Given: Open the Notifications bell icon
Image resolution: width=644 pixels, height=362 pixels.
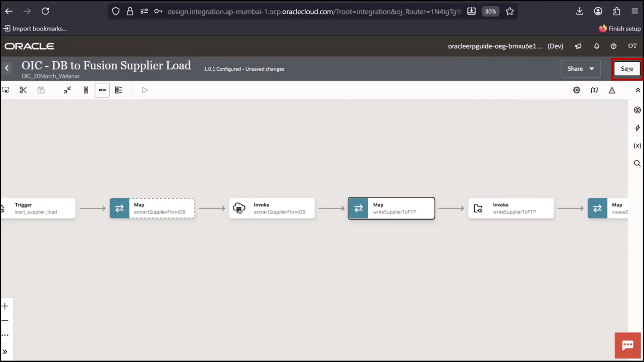Looking at the screenshot, I should click(596, 46).
